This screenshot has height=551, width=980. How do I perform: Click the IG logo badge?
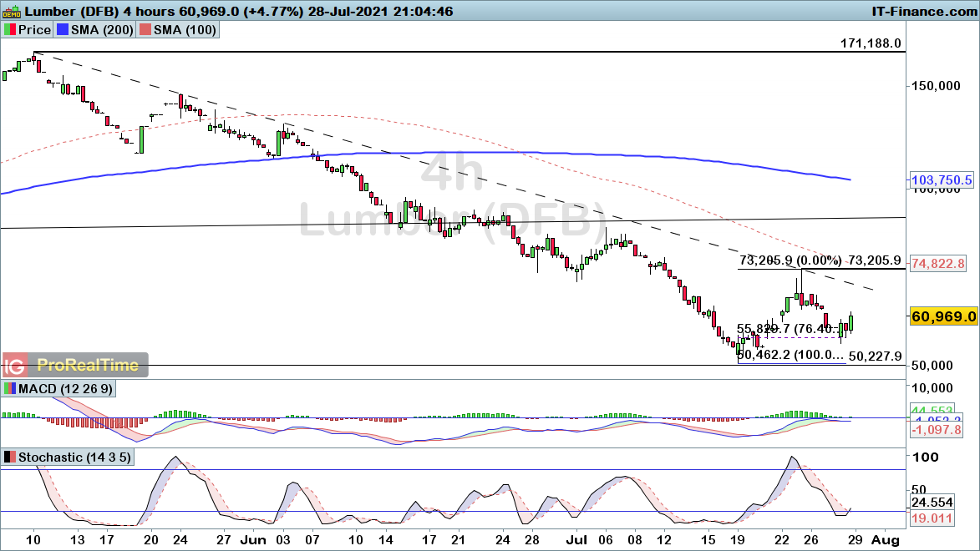[x=14, y=365]
